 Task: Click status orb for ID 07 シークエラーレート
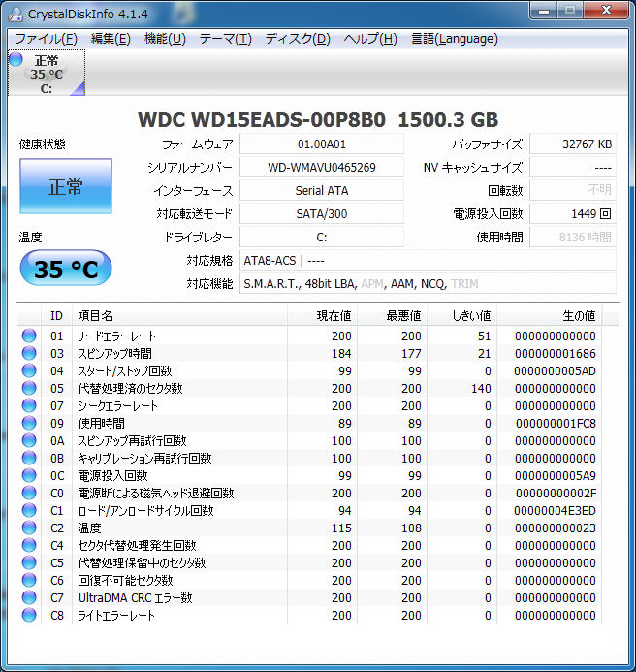pyautogui.click(x=29, y=405)
